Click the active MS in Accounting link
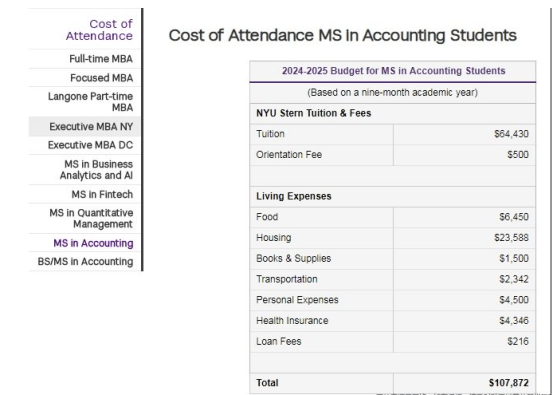554x395 pixels. pos(93,243)
